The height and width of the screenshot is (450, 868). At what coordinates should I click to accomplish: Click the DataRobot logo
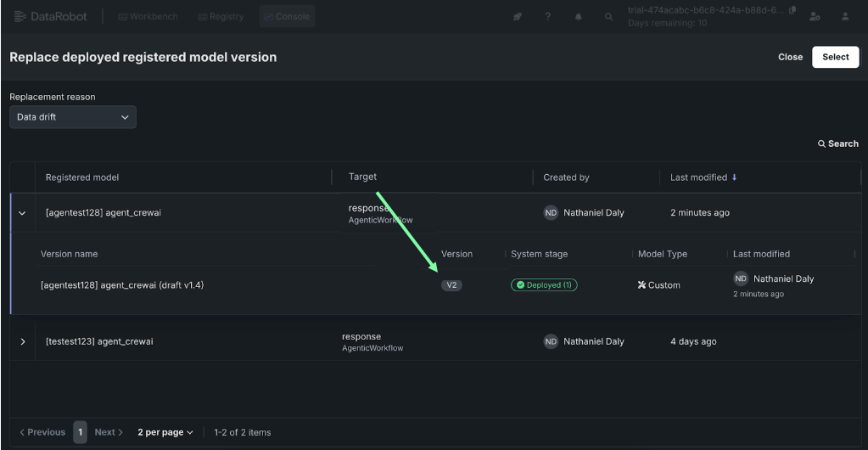pos(50,16)
